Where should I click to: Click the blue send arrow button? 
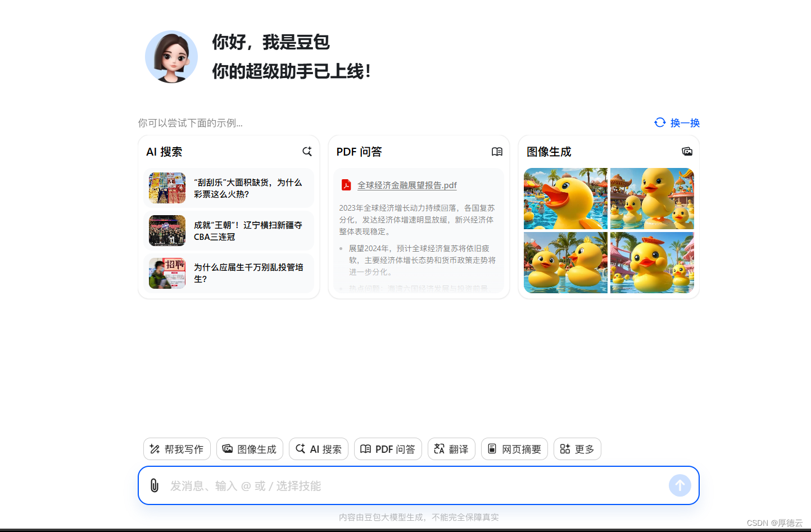coord(680,485)
